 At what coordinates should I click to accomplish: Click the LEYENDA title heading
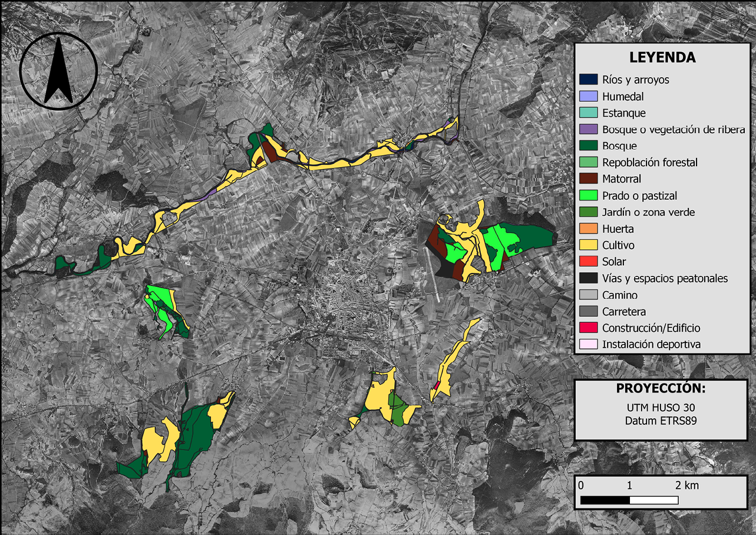[662, 58]
